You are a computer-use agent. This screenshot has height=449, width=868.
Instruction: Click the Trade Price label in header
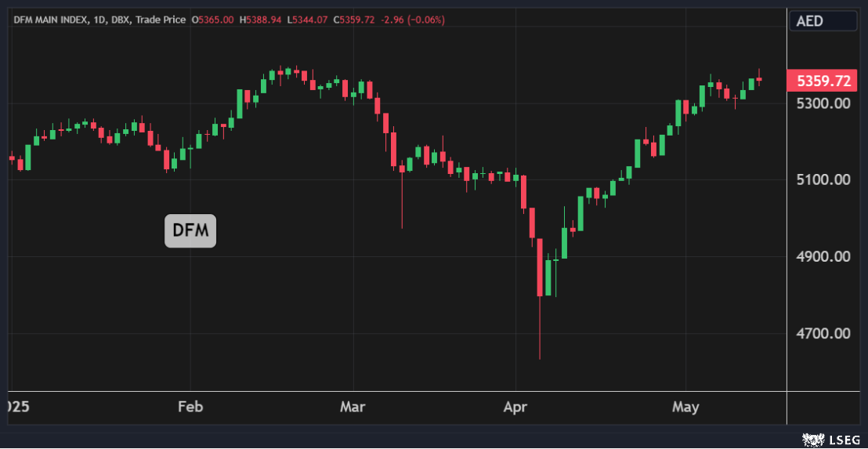click(x=161, y=20)
